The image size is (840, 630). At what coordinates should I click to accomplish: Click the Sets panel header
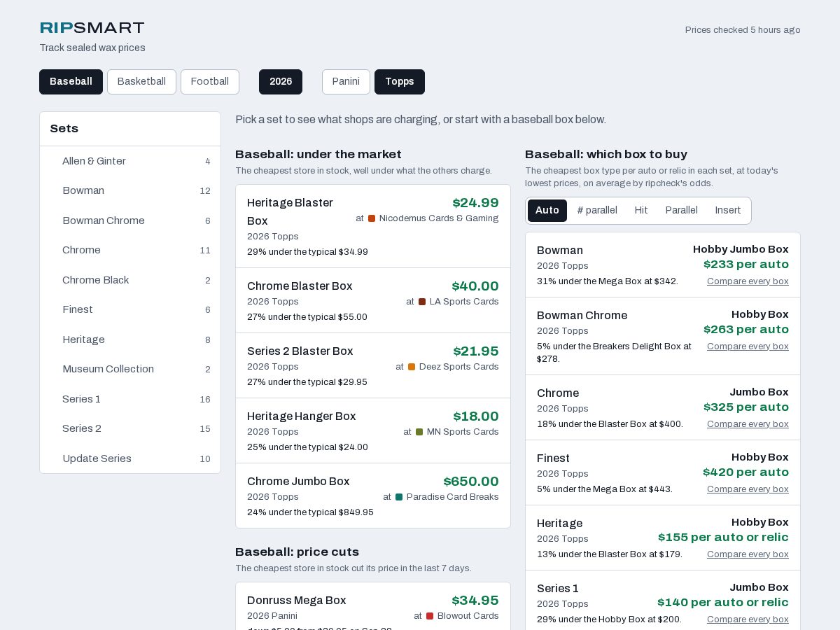pos(130,129)
